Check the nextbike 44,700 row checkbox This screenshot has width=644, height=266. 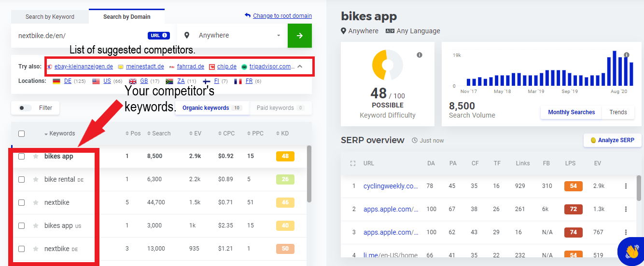21,202
